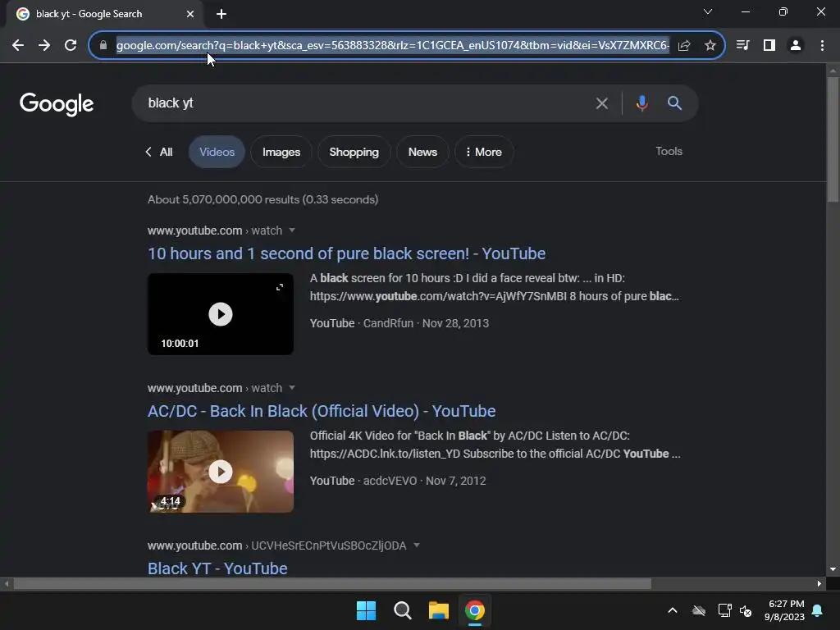
Task: Open search Tools options
Action: [669, 152]
